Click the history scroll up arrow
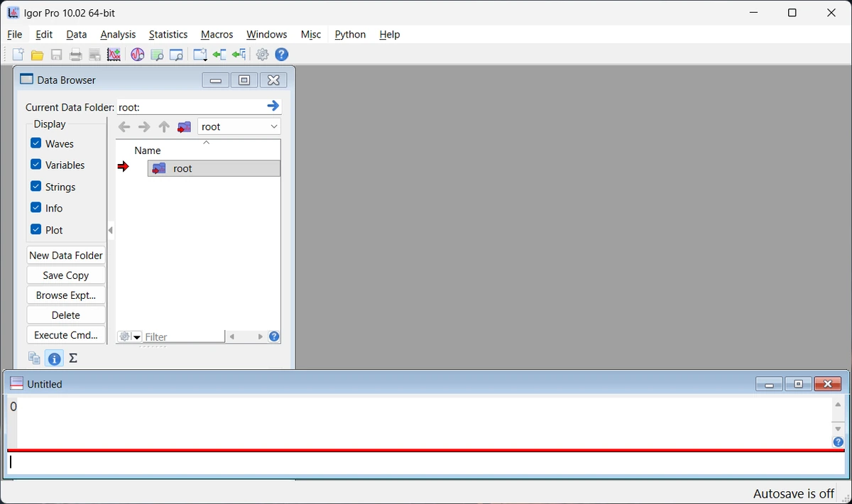 click(839, 405)
